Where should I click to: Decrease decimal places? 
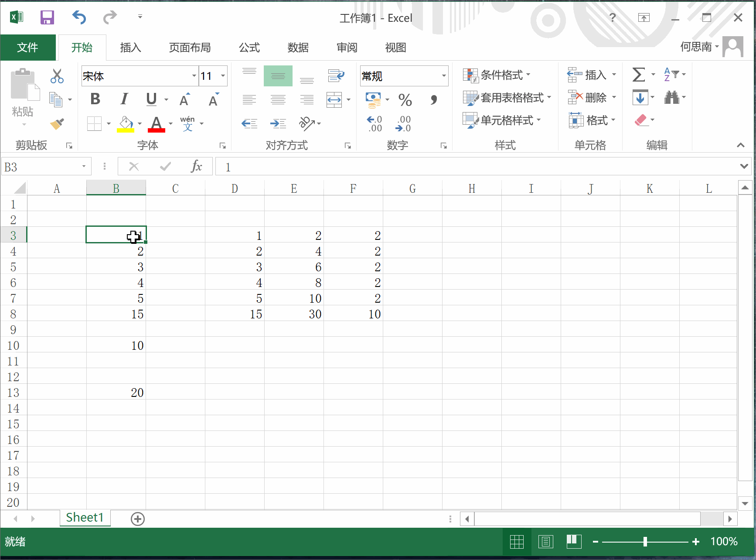403,124
